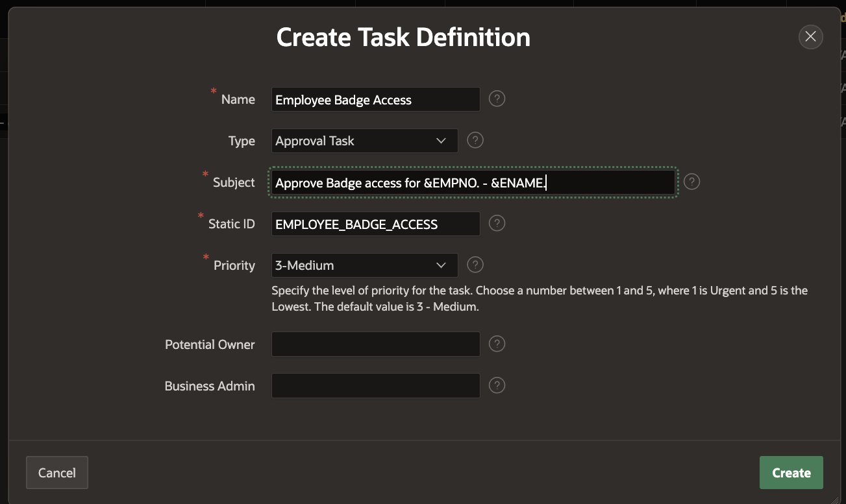846x504 pixels.
Task: Open the Potential Owner help icon
Action: 497,344
